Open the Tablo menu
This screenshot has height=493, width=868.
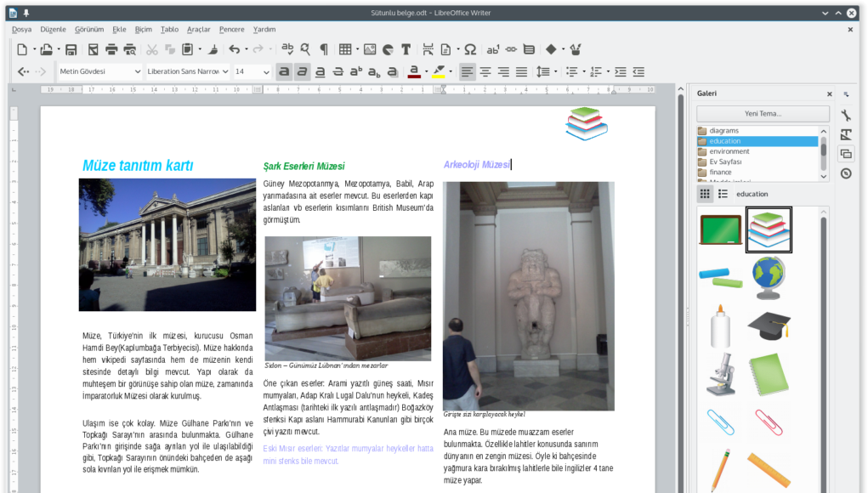click(169, 29)
